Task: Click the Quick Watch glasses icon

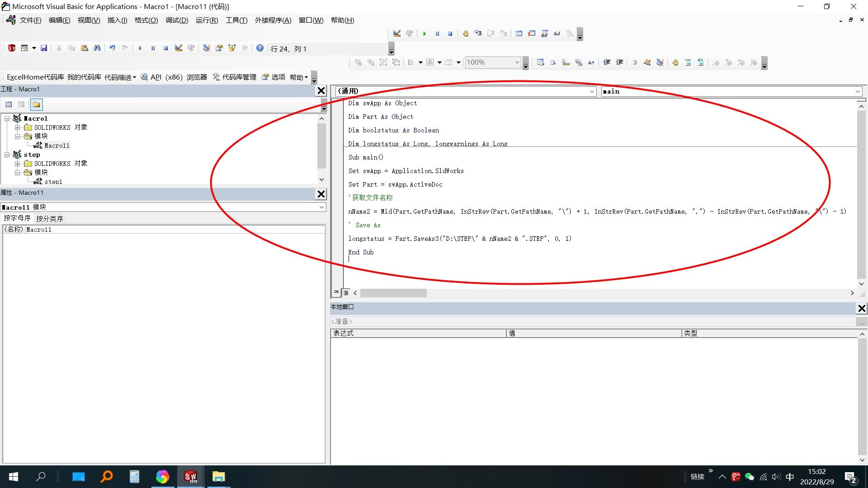Action: (x=557, y=33)
